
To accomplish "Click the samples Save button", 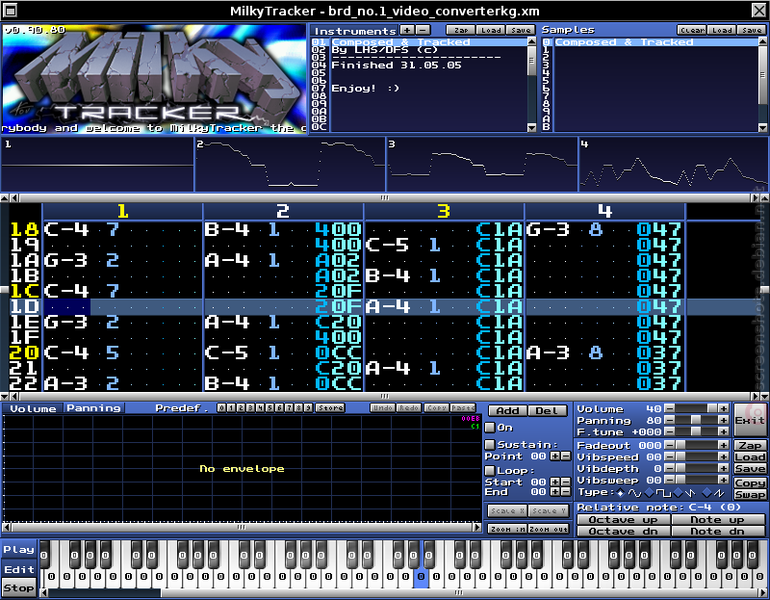I will point(751,30).
